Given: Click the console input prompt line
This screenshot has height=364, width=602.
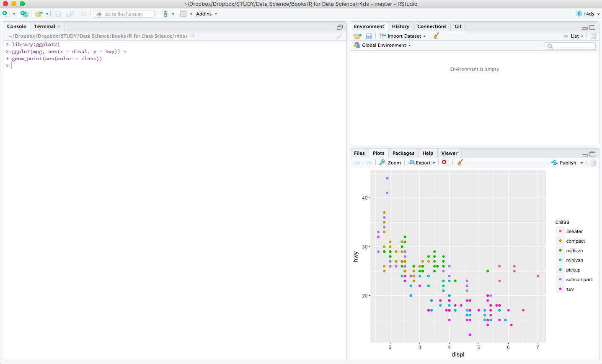Looking at the screenshot, I should click(x=175, y=66).
